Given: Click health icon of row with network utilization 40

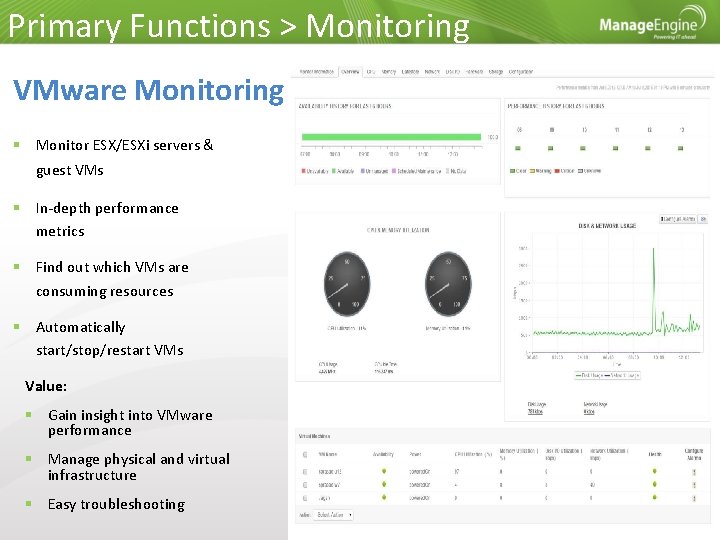Looking at the screenshot, I should click(x=654, y=484).
